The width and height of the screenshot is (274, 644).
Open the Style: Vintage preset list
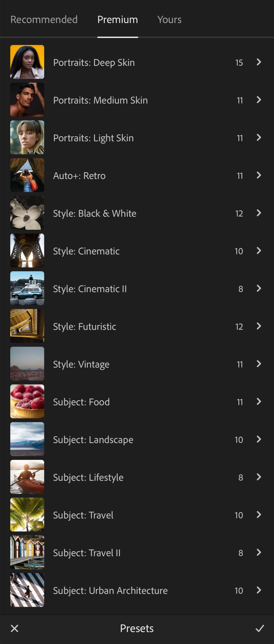coord(81,364)
